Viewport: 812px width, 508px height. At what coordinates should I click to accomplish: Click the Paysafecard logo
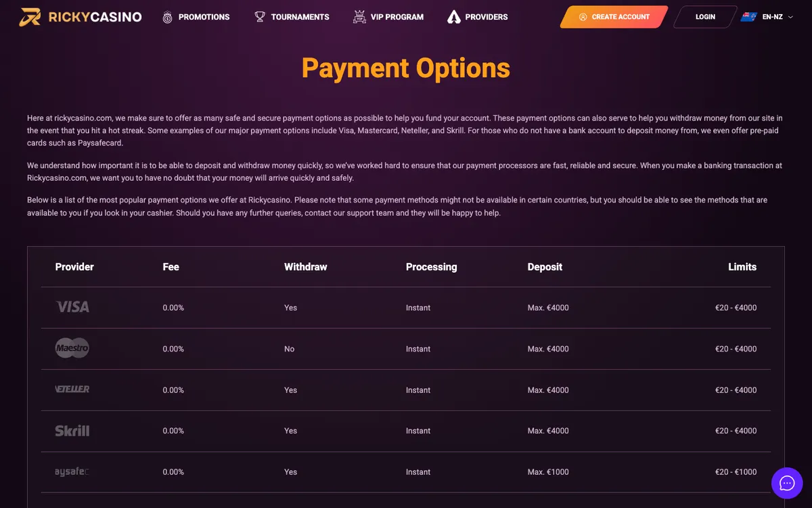click(x=72, y=471)
